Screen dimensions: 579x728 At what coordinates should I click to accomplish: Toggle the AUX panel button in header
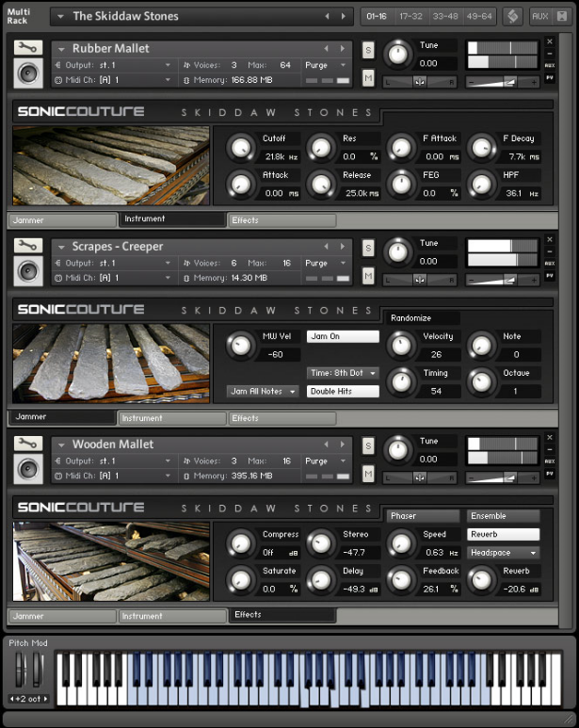[x=540, y=16]
